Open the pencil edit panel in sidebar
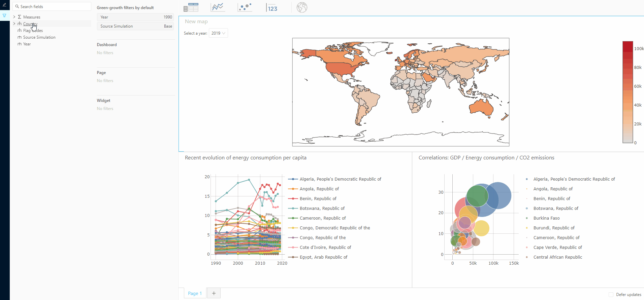 coord(4,5)
